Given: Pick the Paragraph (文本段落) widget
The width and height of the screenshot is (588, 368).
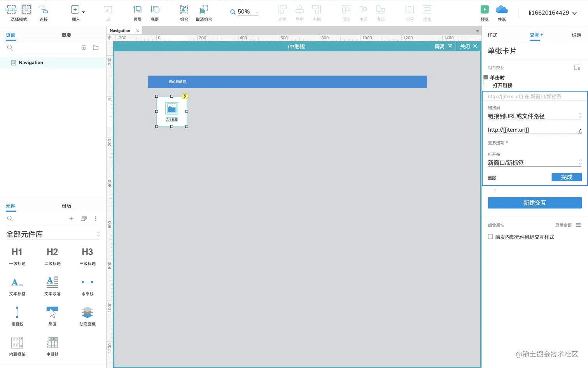Looking at the screenshot, I should 52,286.
